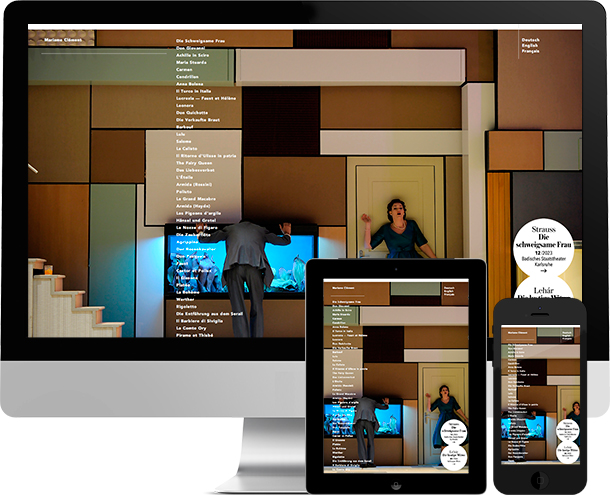Select L'Étoile in the monitor list

tap(184, 177)
